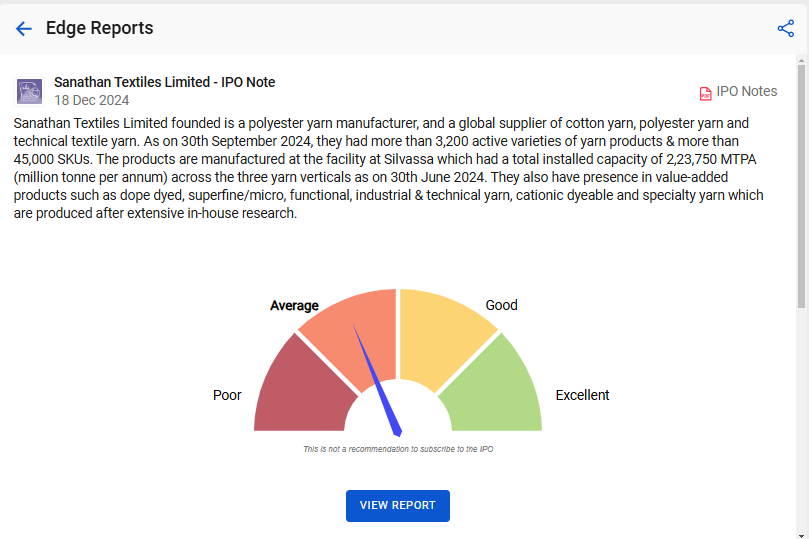Click the vertical scrollbar thumb
This screenshot has width=809, height=539.
(x=801, y=187)
